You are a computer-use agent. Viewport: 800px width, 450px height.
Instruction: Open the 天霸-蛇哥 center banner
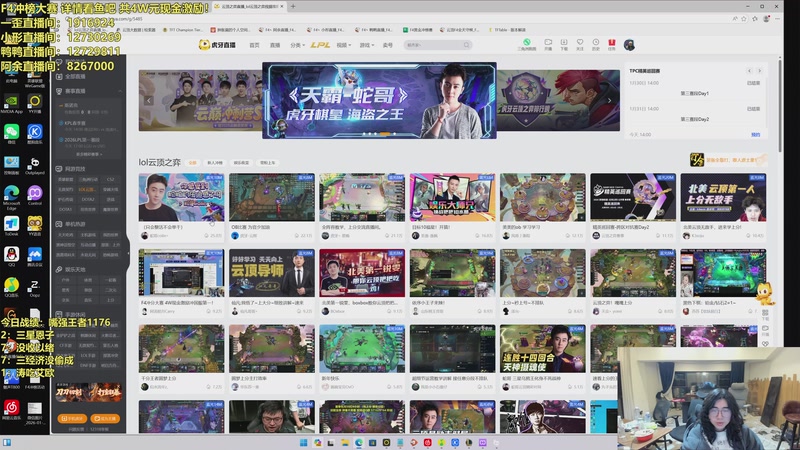(x=379, y=101)
